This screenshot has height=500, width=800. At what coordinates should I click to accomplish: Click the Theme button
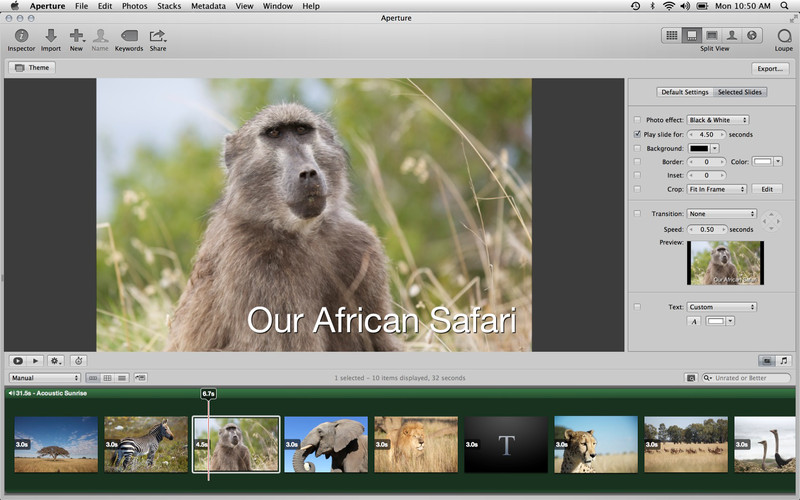point(32,68)
